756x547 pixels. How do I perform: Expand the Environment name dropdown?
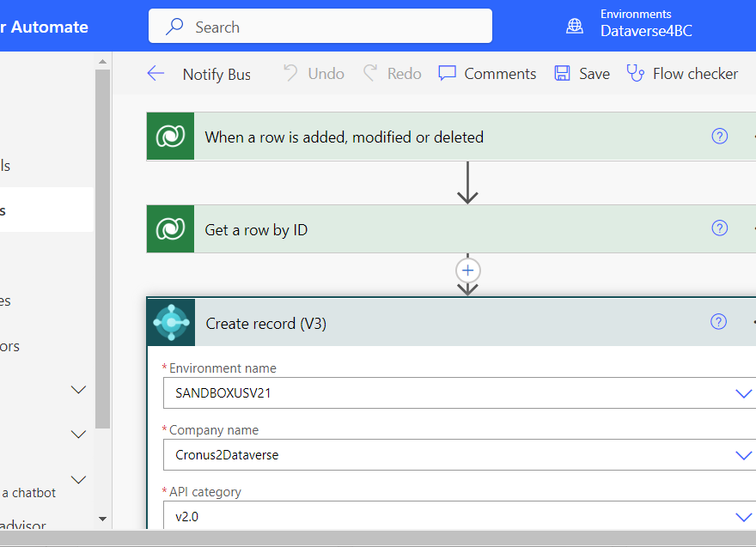coord(743,393)
